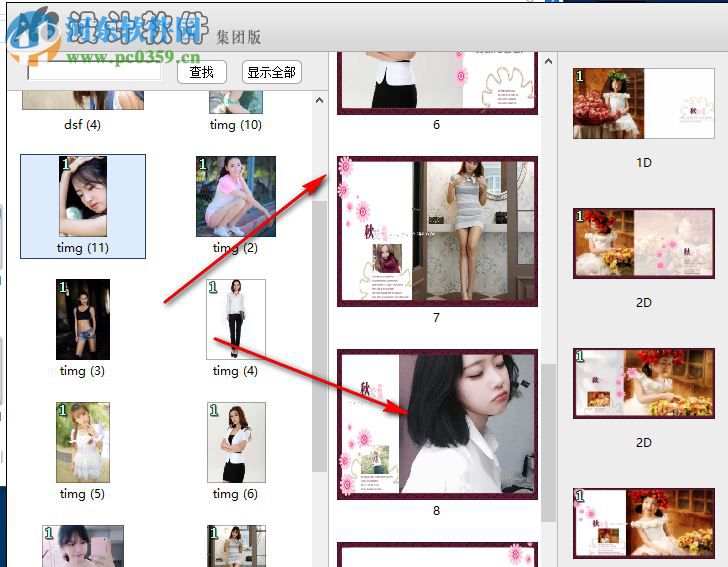Select the timg (10) photo thumbnail
728x567 pixels.
pyautogui.click(x=236, y=102)
